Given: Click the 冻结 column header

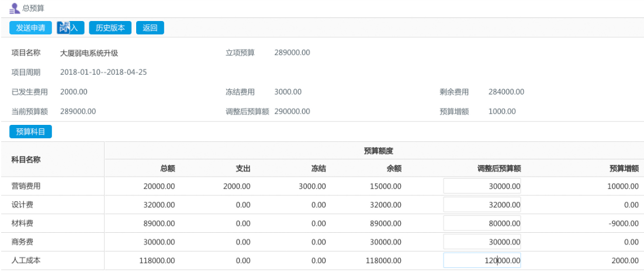Looking at the screenshot, I should (x=318, y=169).
